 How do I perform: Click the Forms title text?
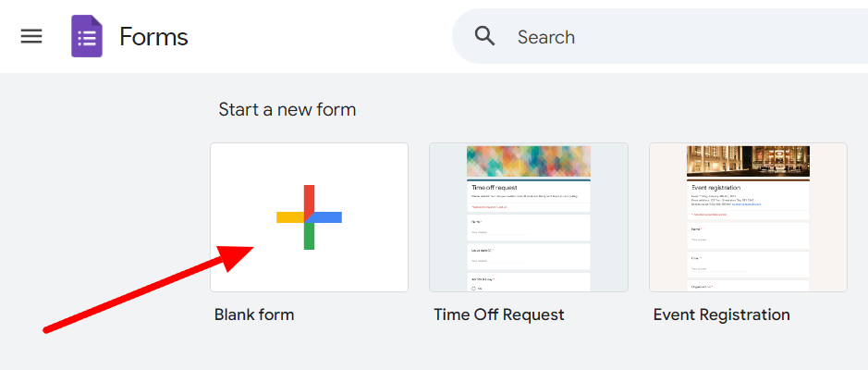(x=153, y=37)
